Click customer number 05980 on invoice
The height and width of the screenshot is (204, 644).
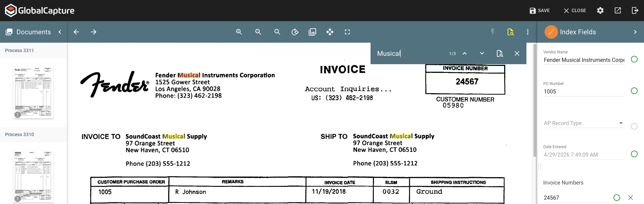coord(453,106)
